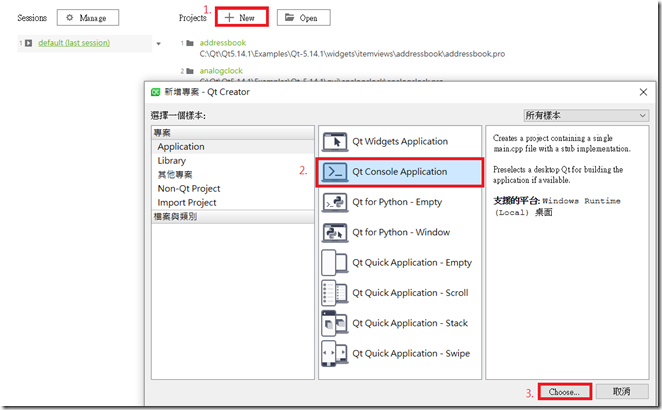
Task: Open the default (last session) link
Action: (x=74, y=43)
